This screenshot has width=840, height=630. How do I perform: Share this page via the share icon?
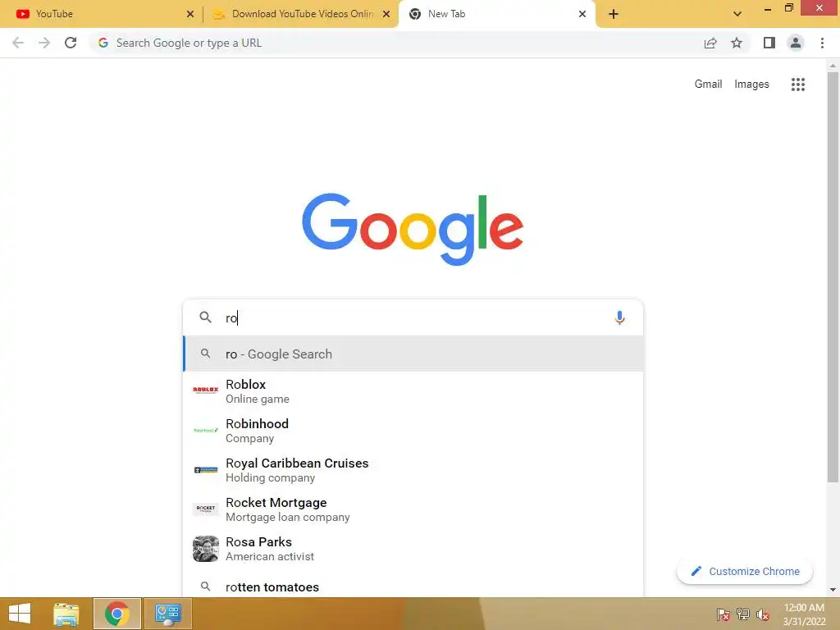pos(710,43)
